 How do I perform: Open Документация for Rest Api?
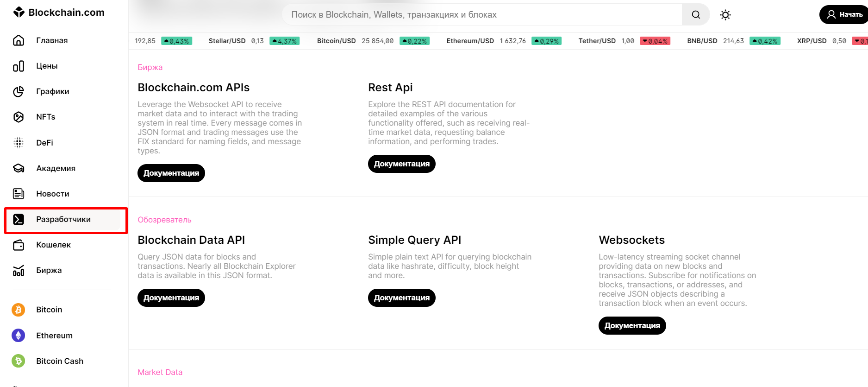[402, 164]
